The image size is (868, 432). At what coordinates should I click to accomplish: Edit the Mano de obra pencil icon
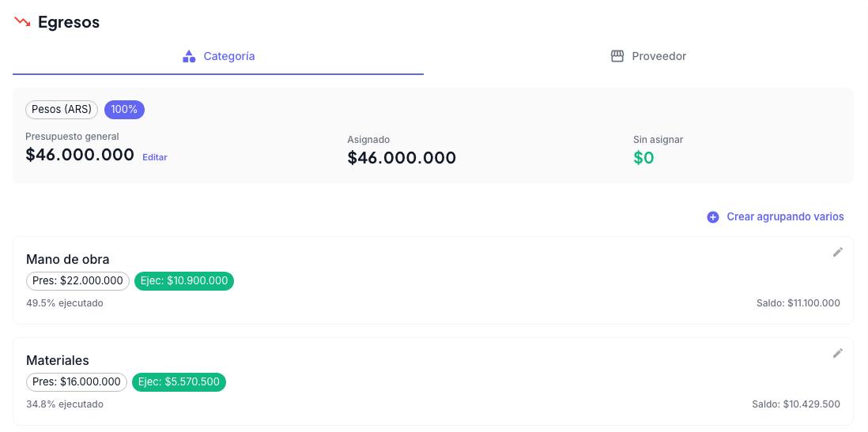point(837,252)
